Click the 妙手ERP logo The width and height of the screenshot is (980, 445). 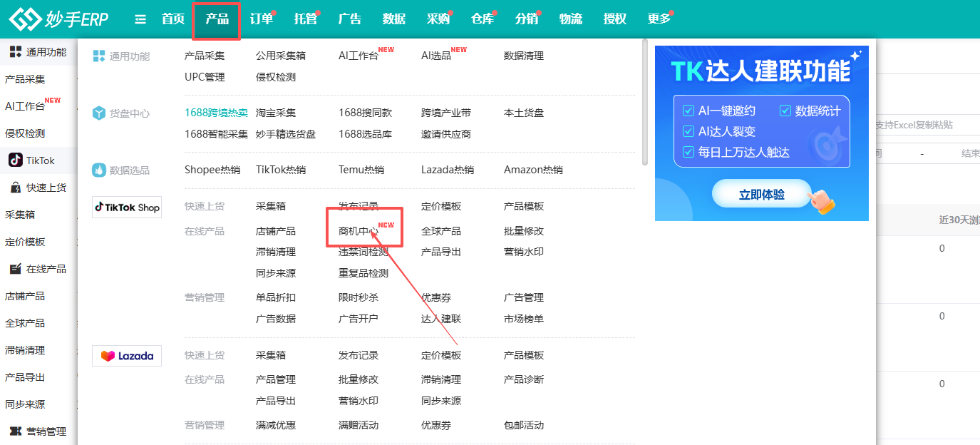click(x=58, y=19)
